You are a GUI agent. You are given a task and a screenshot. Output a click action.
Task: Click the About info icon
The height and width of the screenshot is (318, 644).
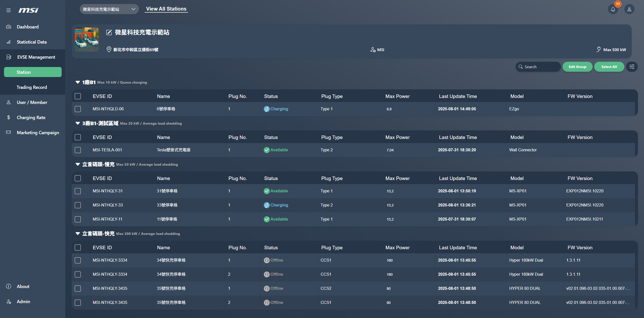(x=9, y=286)
